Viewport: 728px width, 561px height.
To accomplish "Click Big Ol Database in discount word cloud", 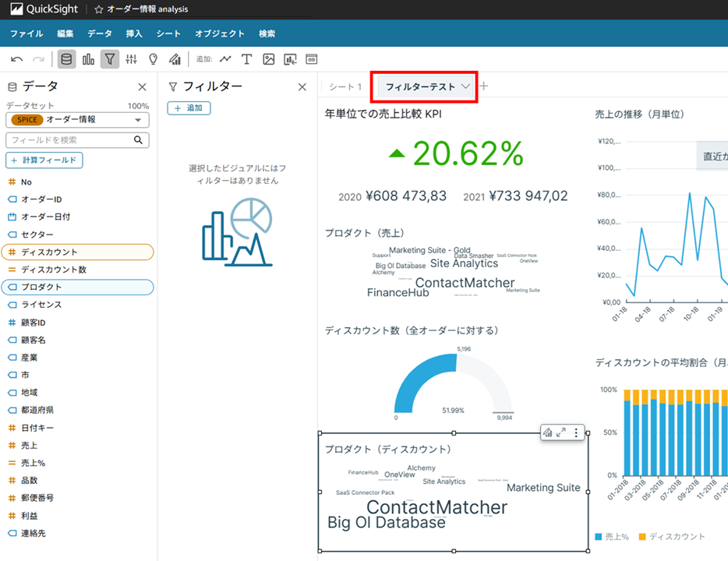I will [x=387, y=523].
